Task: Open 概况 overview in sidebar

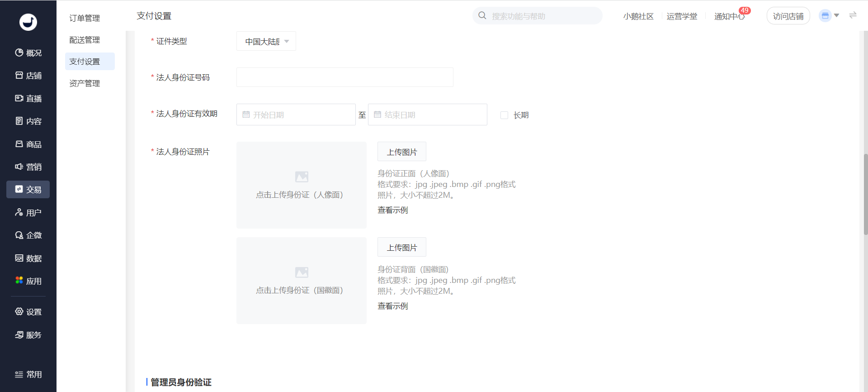Action: point(28,53)
